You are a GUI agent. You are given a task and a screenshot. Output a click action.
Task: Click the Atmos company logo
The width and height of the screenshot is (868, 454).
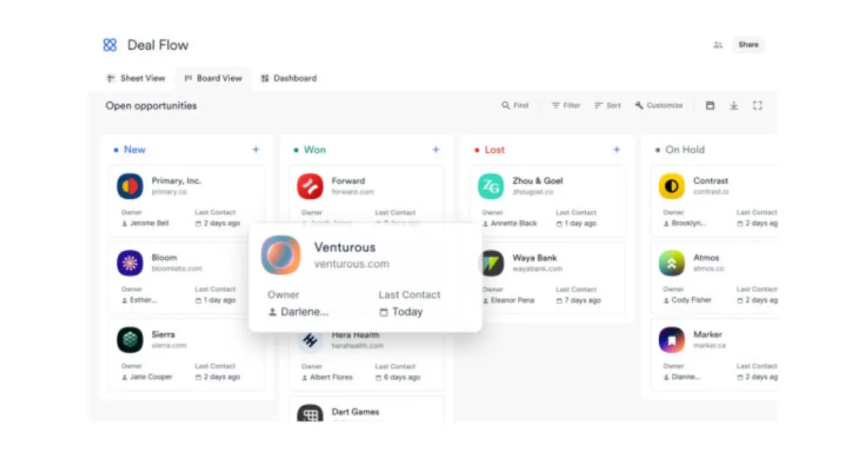[672, 263]
